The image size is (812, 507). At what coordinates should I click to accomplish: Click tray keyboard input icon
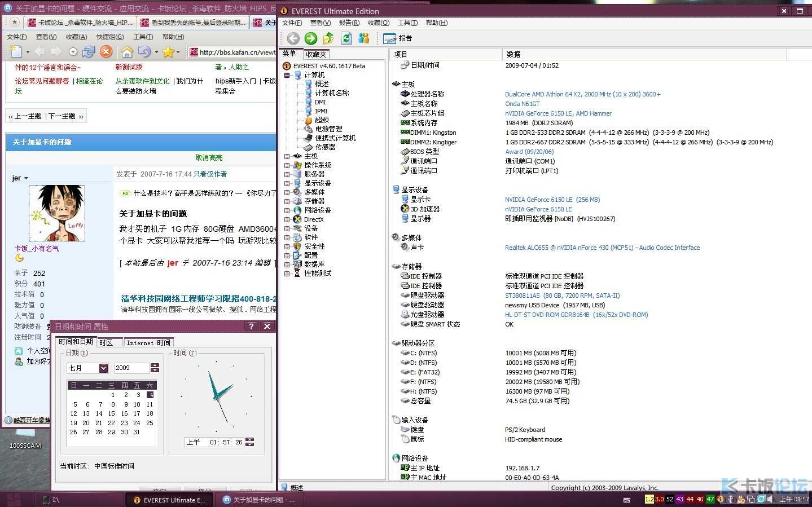(x=627, y=500)
